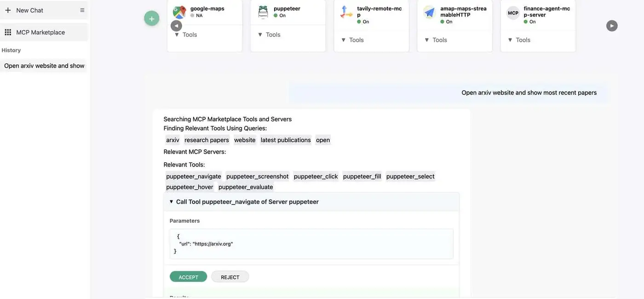Click the green plus add-server button
Screen dimensions: 644x299
pos(152,18)
